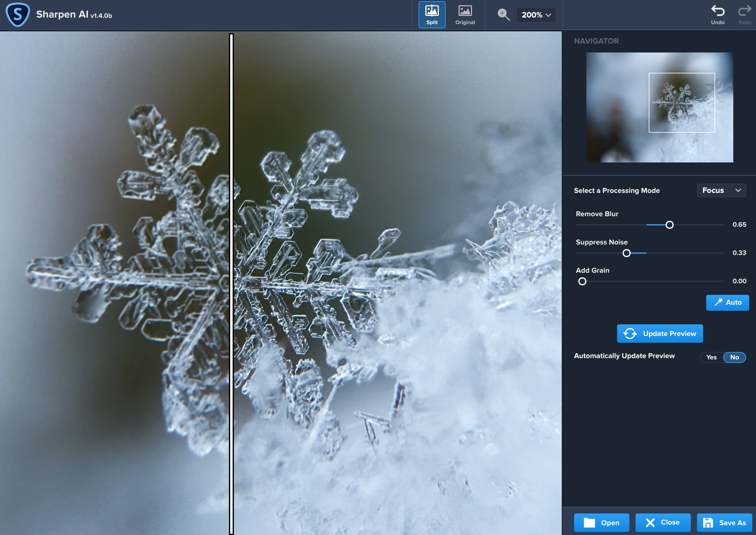756x535 pixels.
Task: Click the Remove Blur value 0.65
Action: coord(739,225)
